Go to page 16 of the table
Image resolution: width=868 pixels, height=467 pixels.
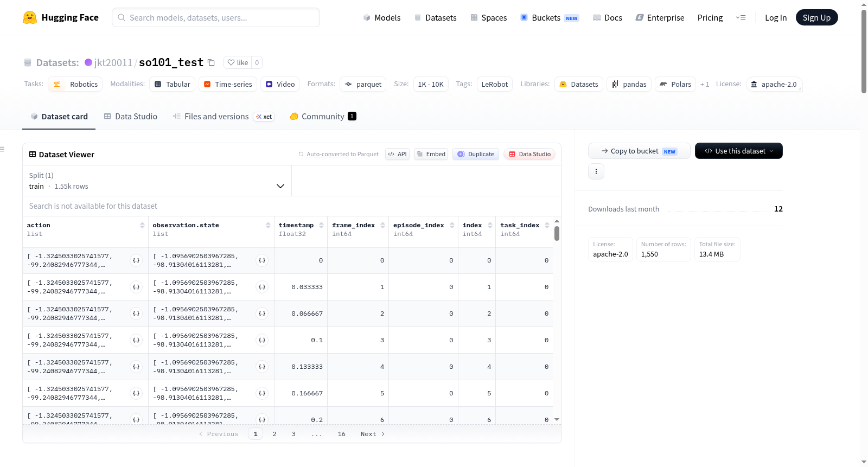click(x=341, y=434)
